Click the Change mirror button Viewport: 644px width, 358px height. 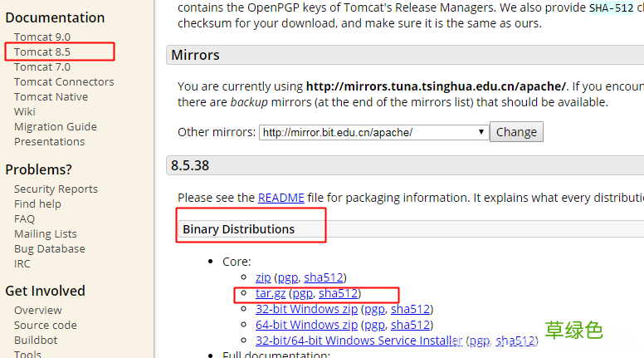(x=516, y=132)
